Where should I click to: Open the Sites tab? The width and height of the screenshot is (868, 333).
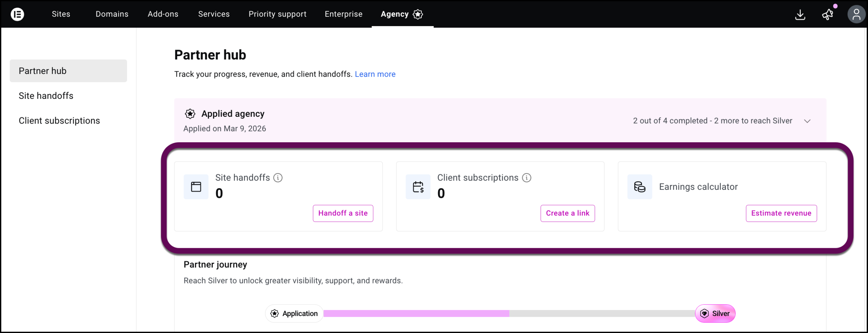pos(61,14)
